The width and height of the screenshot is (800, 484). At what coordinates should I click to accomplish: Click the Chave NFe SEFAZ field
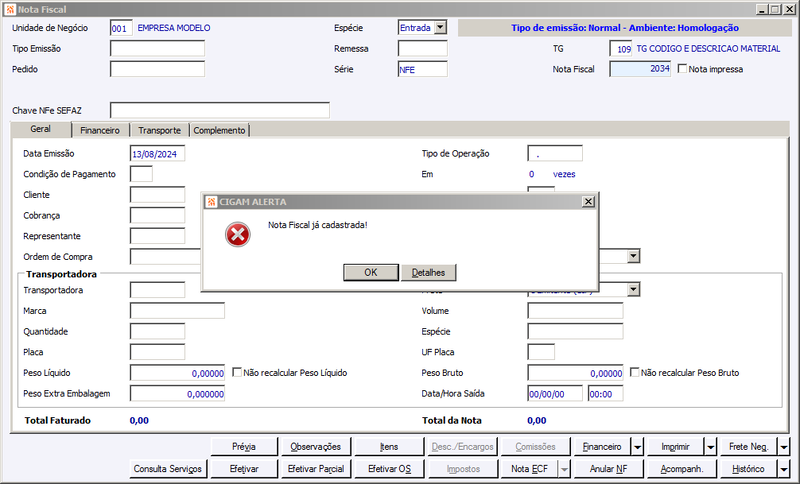220,110
